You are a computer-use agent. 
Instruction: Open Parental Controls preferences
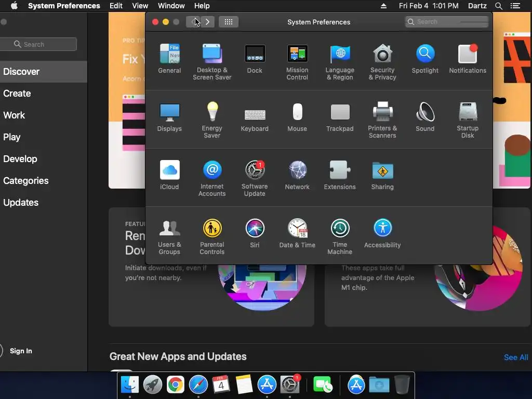[x=212, y=236]
